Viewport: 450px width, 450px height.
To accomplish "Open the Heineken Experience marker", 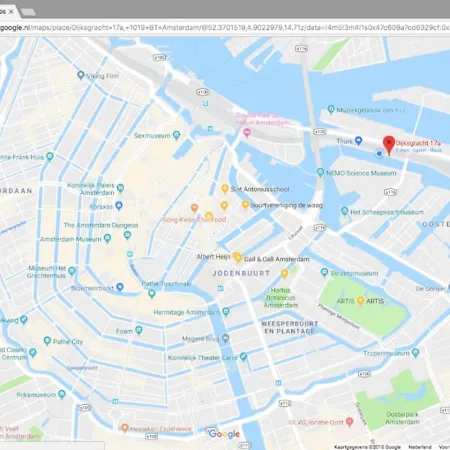I will (125, 428).
